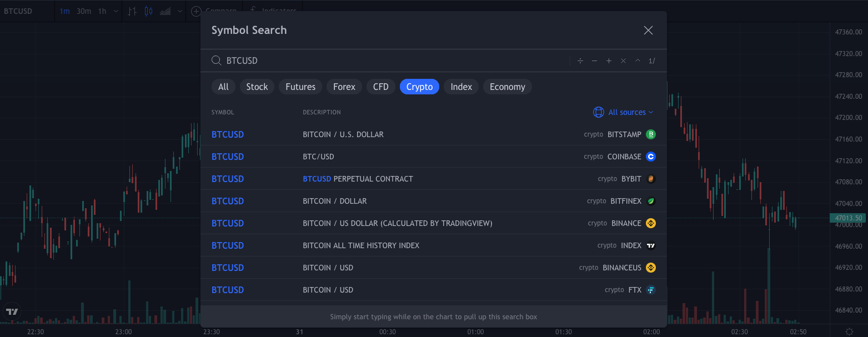Insert the plus operator into search

click(x=609, y=61)
